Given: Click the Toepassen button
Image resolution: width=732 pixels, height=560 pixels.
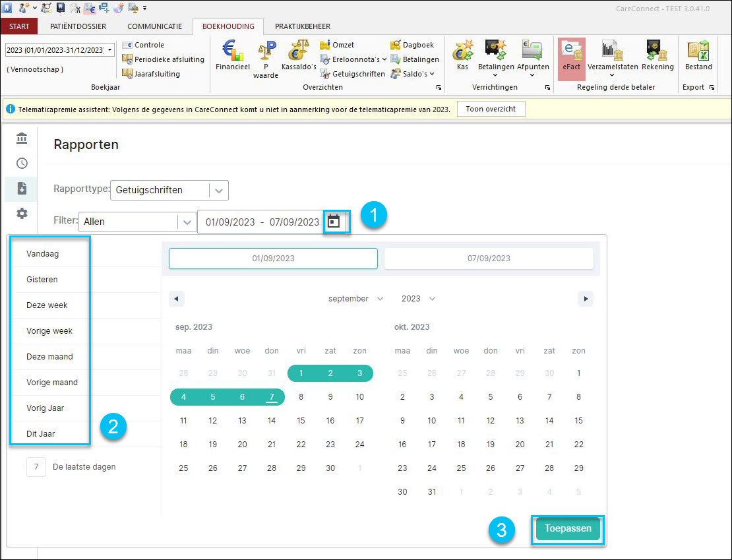Looking at the screenshot, I should point(568,529).
